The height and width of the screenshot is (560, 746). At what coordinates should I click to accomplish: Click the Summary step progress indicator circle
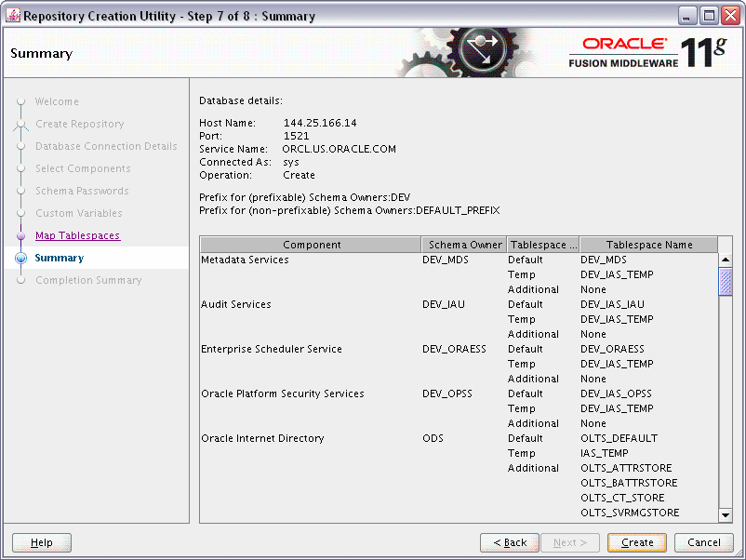(x=20, y=258)
